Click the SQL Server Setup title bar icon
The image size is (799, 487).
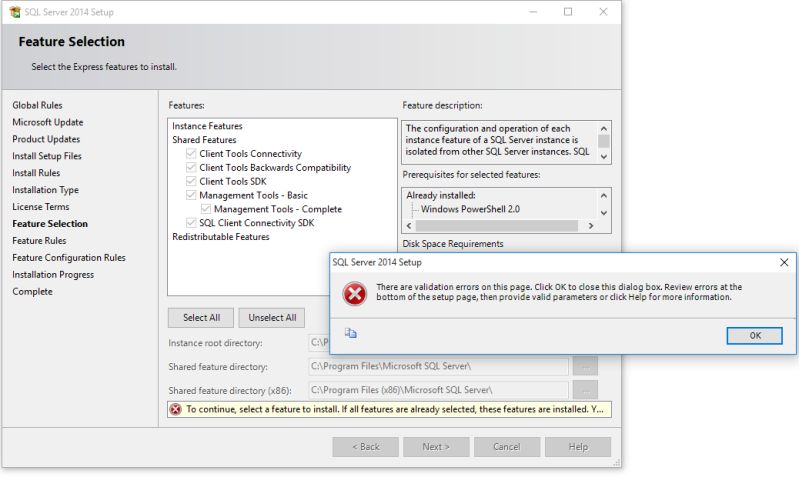pyautogui.click(x=15, y=12)
